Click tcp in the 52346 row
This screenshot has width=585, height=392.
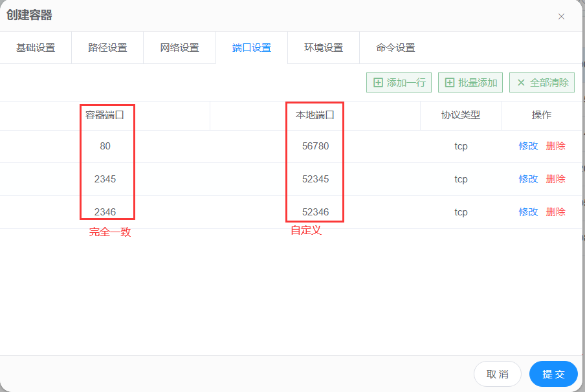(461, 212)
